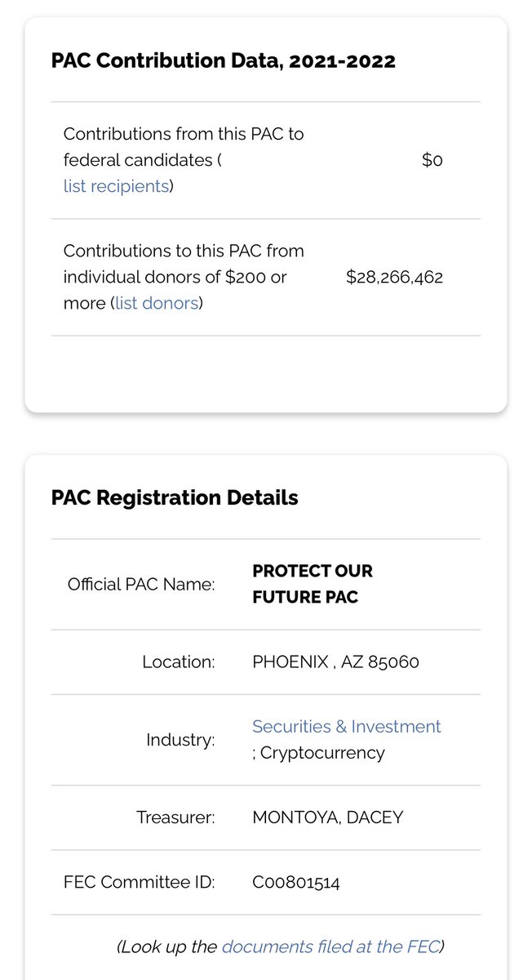
Task: Click the contributions to federal candidates description
Action: click(x=184, y=146)
